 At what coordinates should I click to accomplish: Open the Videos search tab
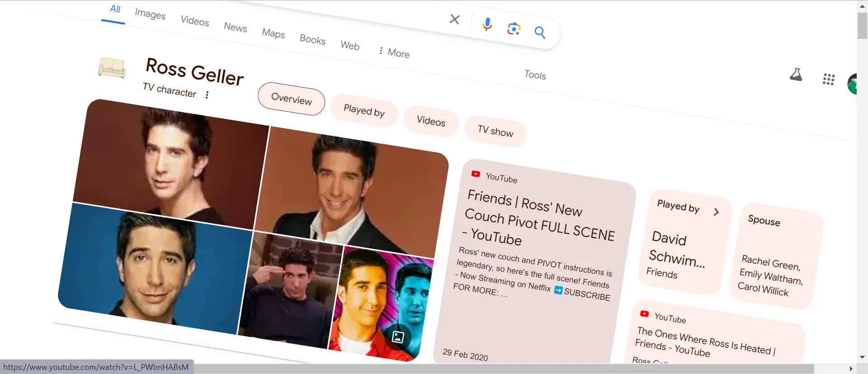[x=195, y=21]
